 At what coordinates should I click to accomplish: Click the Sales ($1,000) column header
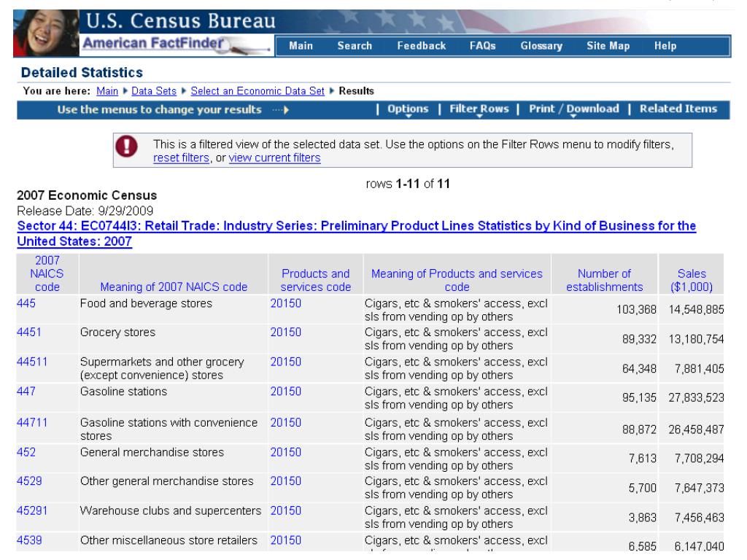click(692, 281)
